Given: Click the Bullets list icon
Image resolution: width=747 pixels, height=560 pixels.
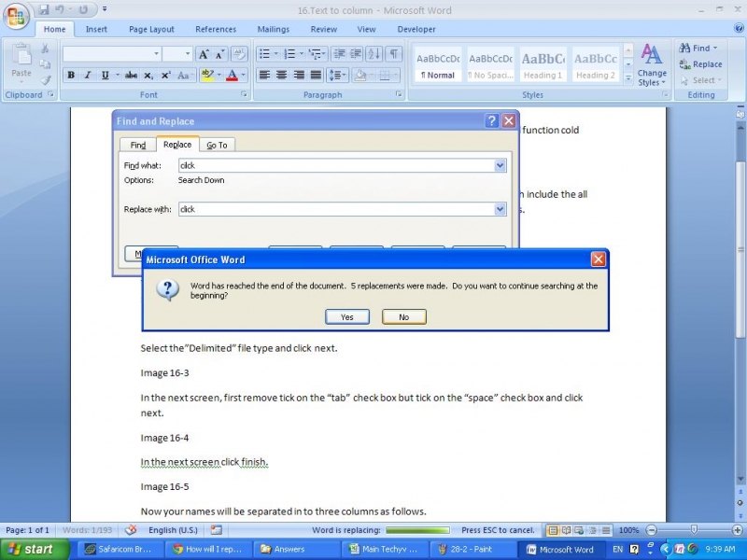Looking at the screenshot, I should (264, 54).
